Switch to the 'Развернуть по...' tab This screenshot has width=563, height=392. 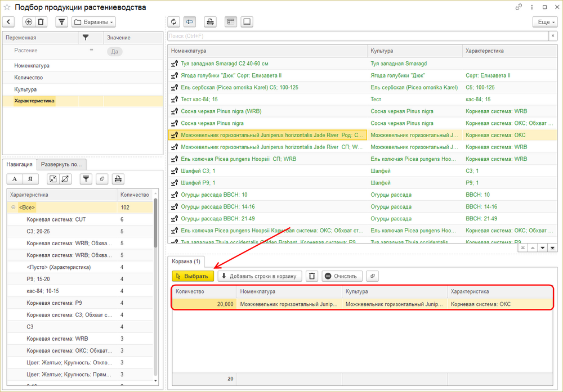click(61, 164)
